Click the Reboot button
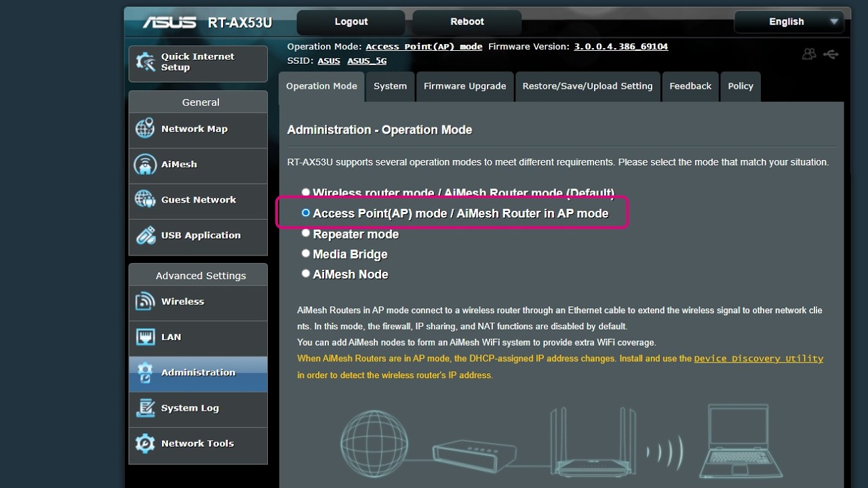The width and height of the screenshot is (868, 488). pyautogui.click(x=467, y=22)
